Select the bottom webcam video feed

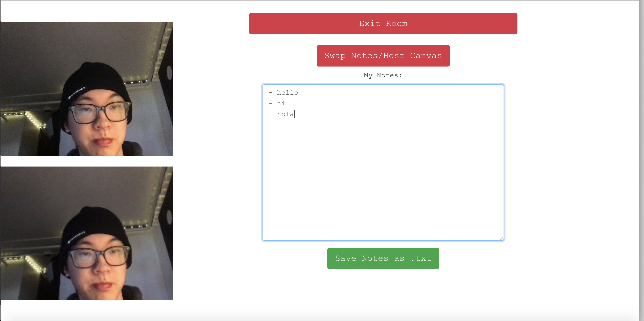[x=87, y=233]
